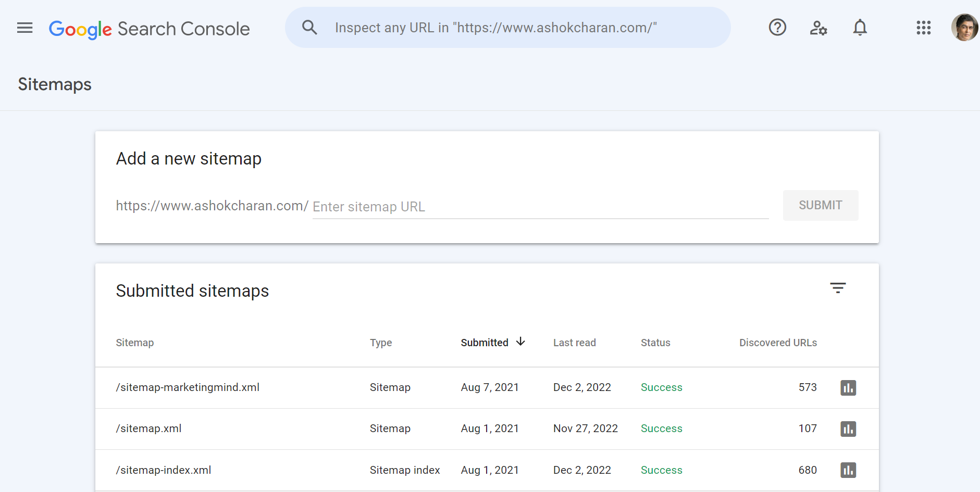
Task: Click the Google Search Console logo
Action: (x=149, y=29)
